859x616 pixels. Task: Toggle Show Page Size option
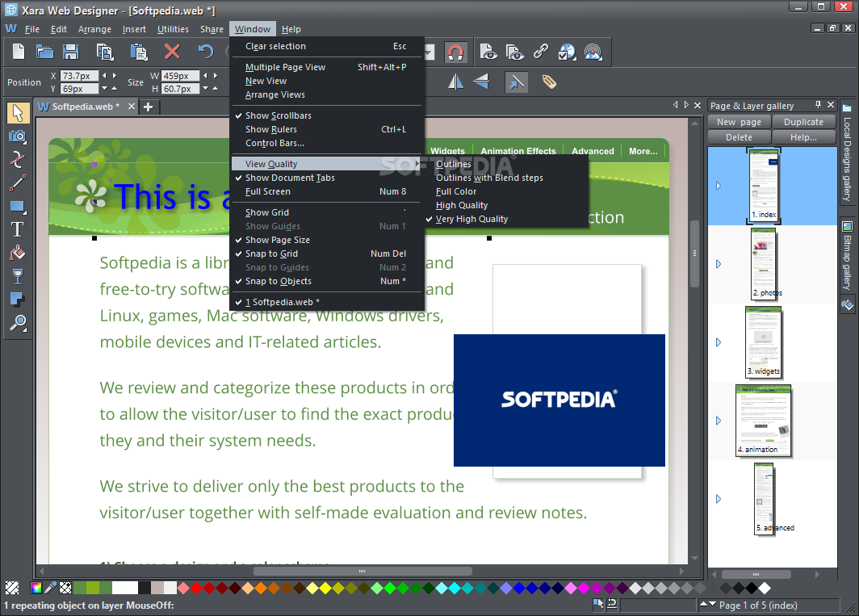[326, 240]
